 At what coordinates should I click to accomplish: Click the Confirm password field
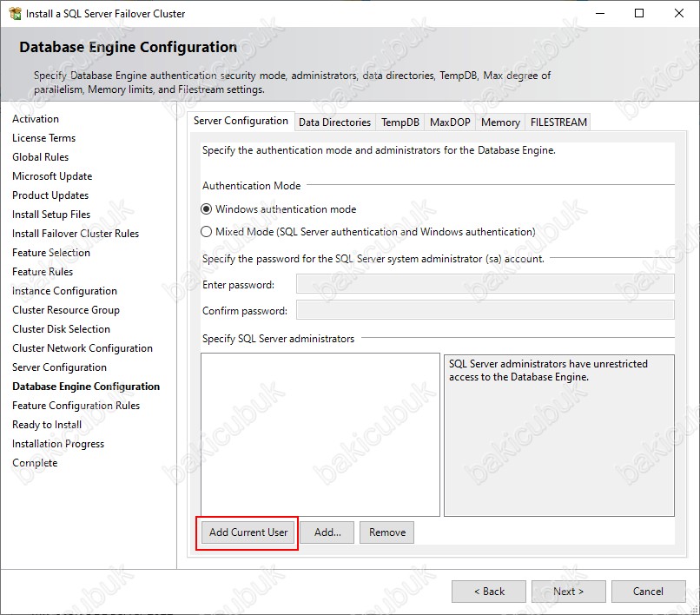click(x=485, y=310)
